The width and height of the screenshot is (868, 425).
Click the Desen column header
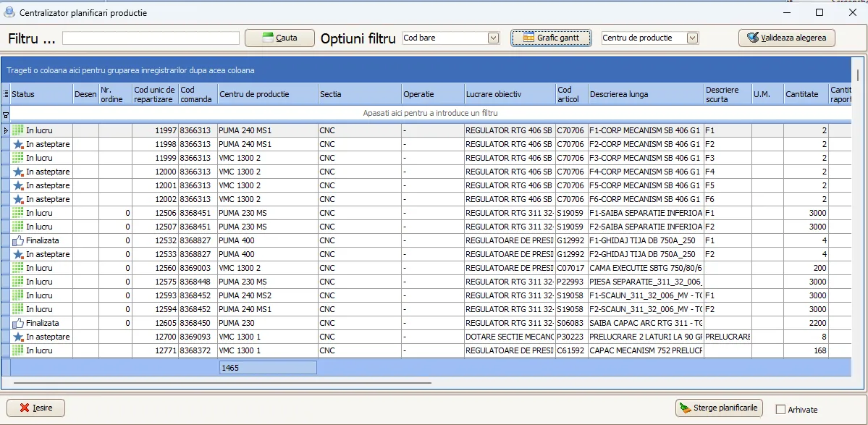click(x=86, y=94)
